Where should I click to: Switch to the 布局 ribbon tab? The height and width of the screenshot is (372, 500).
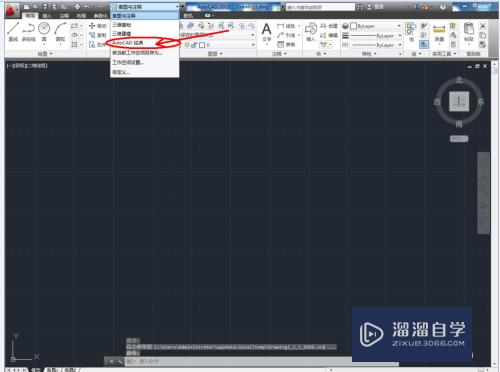pyautogui.click(x=81, y=16)
